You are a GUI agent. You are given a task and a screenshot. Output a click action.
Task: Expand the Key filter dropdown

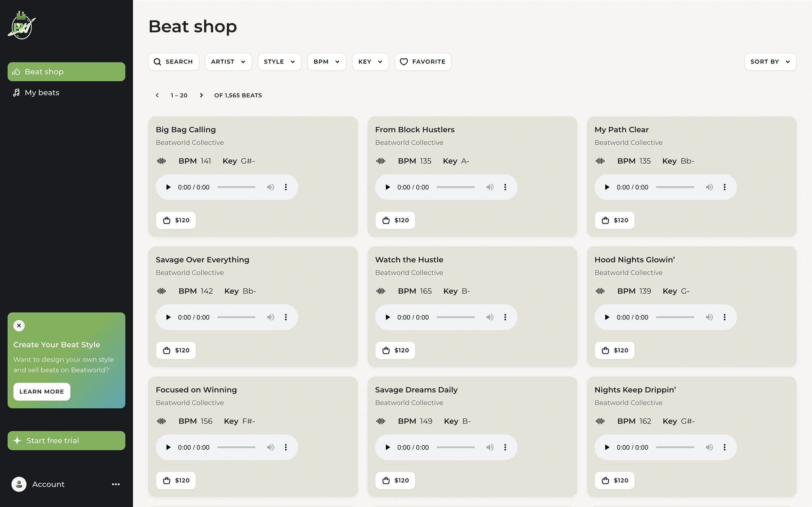click(370, 62)
